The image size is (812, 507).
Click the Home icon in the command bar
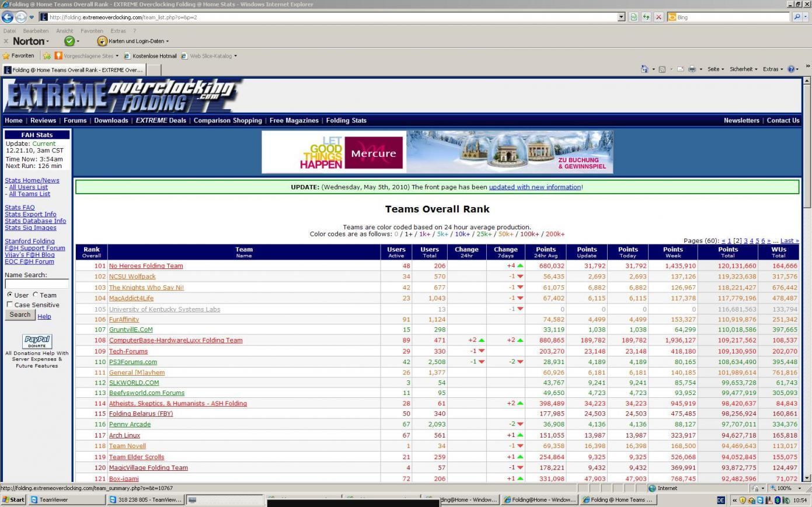click(644, 69)
